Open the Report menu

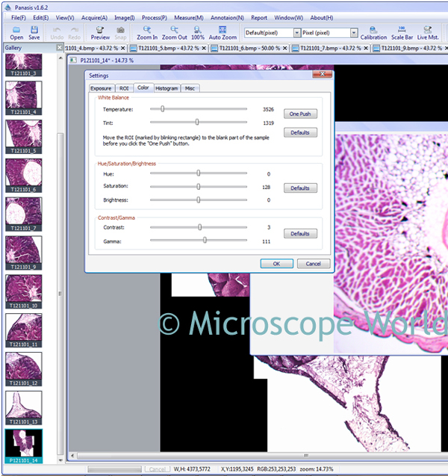[259, 18]
